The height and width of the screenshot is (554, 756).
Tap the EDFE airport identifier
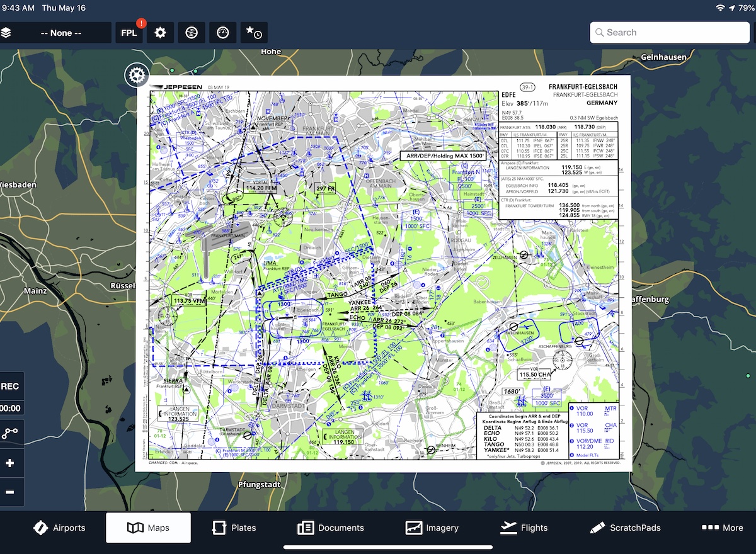pos(509,94)
